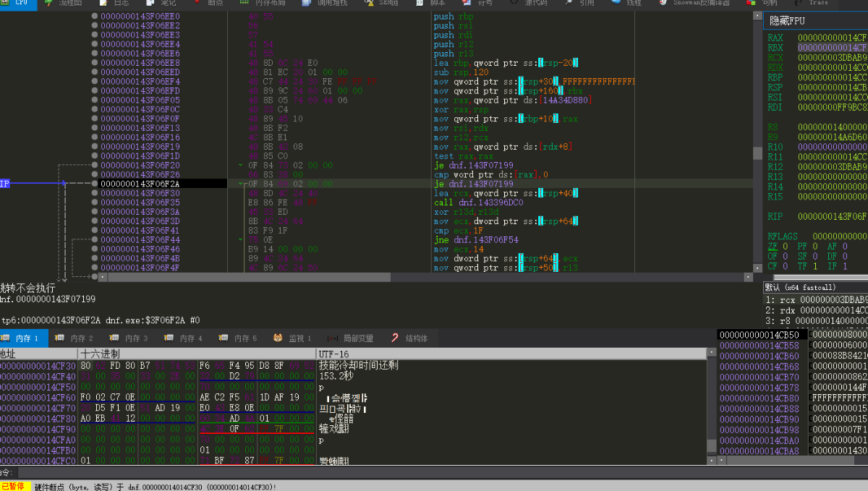Image resolution: width=868 pixels, height=491 pixels.
Task: Switch to the 内存 1 dump tab
Action: click(25, 338)
